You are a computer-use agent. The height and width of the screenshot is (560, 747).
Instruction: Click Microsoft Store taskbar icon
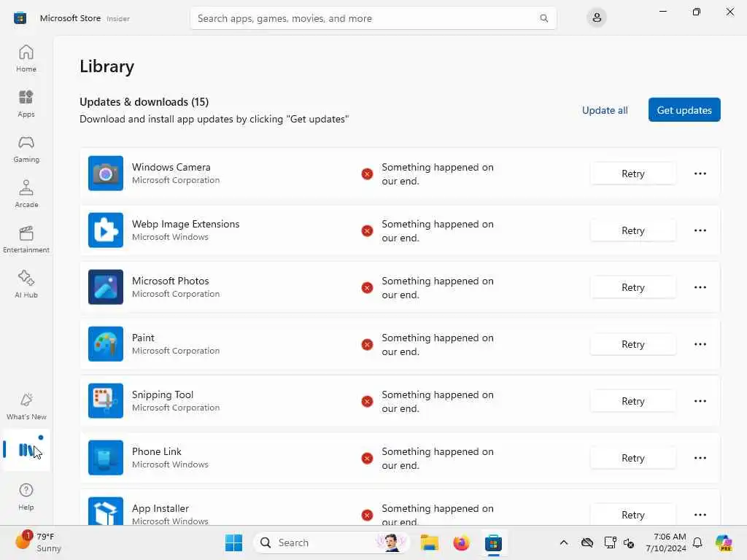point(494,542)
